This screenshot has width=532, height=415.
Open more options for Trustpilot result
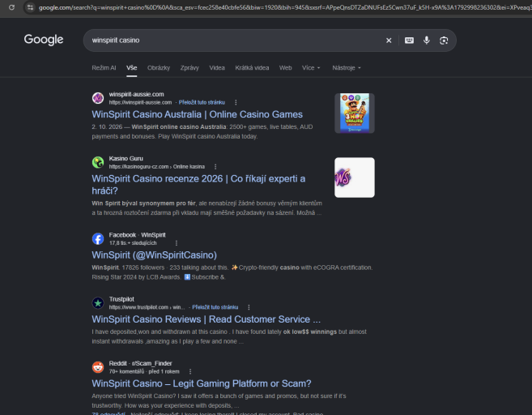(249, 307)
